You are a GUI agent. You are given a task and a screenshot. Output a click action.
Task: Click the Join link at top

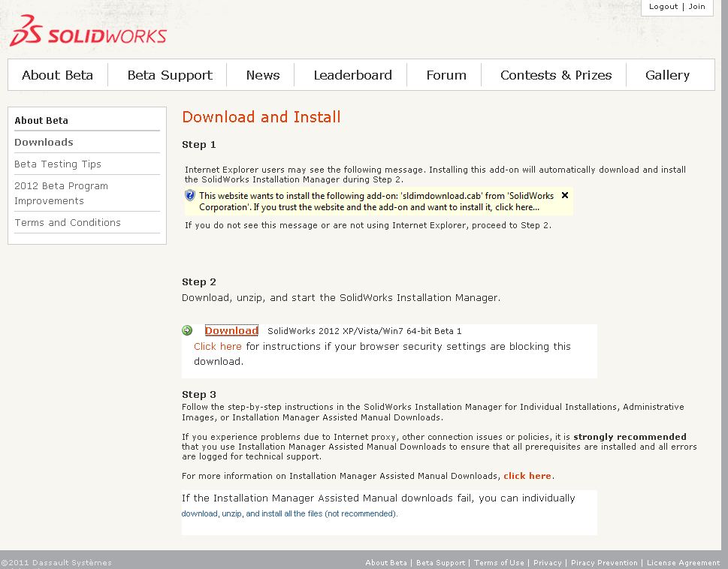point(696,7)
